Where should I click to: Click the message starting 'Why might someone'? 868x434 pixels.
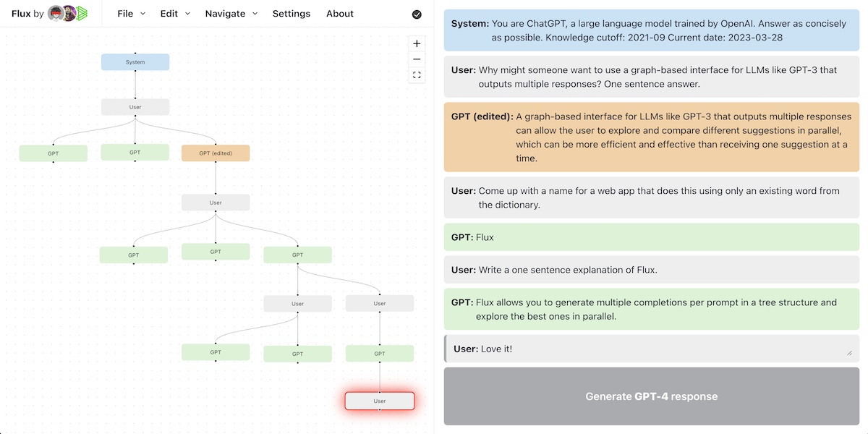(652, 77)
